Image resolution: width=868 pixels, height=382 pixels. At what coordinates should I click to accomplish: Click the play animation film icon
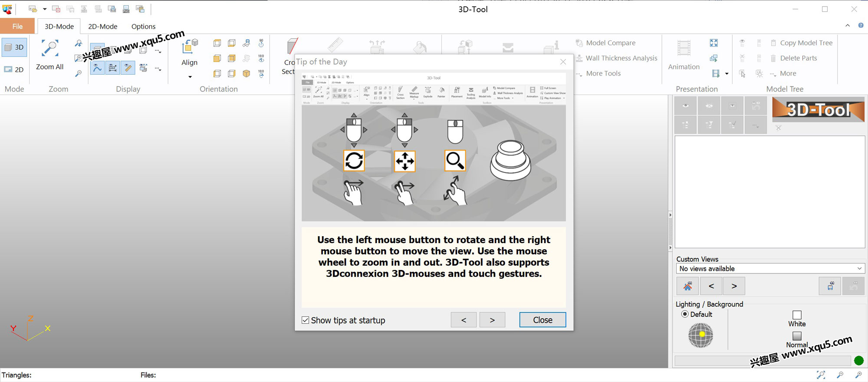pyautogui.click(x=716, y=73)
